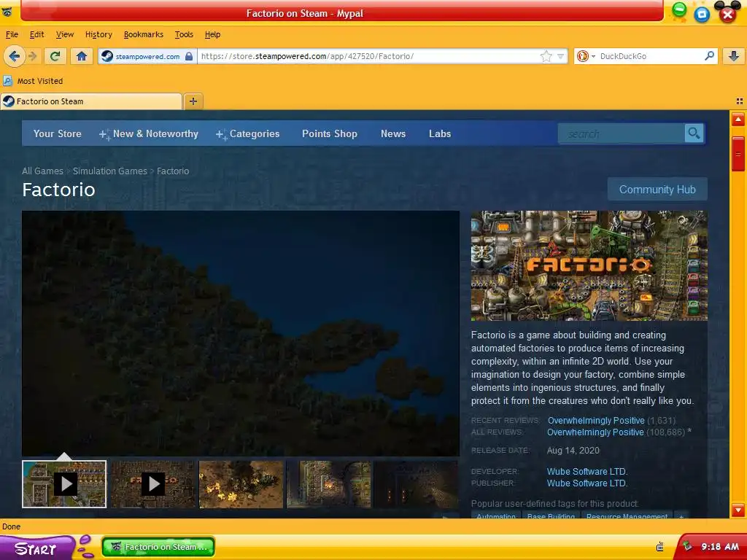Click the system tray icon beside clock
747x560 pixels.
[687, 545]
